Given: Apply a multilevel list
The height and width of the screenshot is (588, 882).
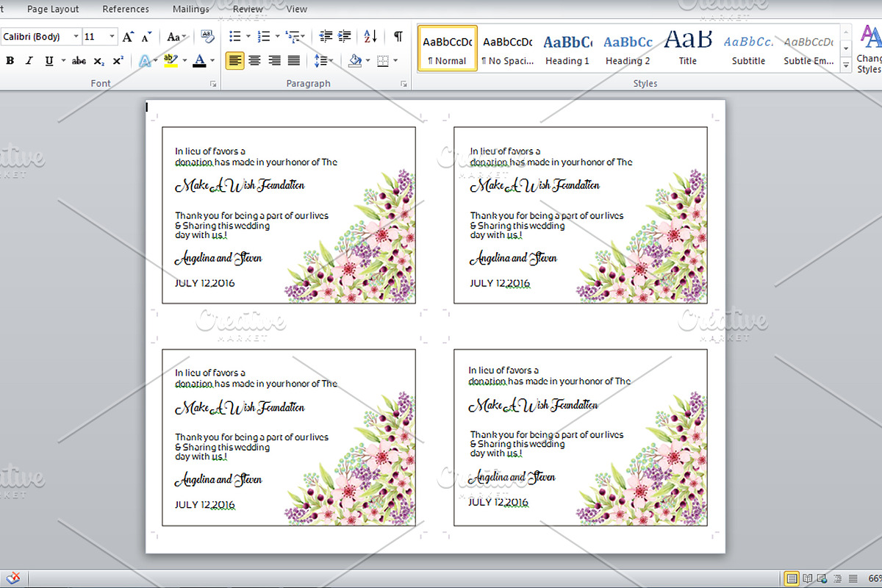Looking at the screenshot, I should click(x=293, y=37).
